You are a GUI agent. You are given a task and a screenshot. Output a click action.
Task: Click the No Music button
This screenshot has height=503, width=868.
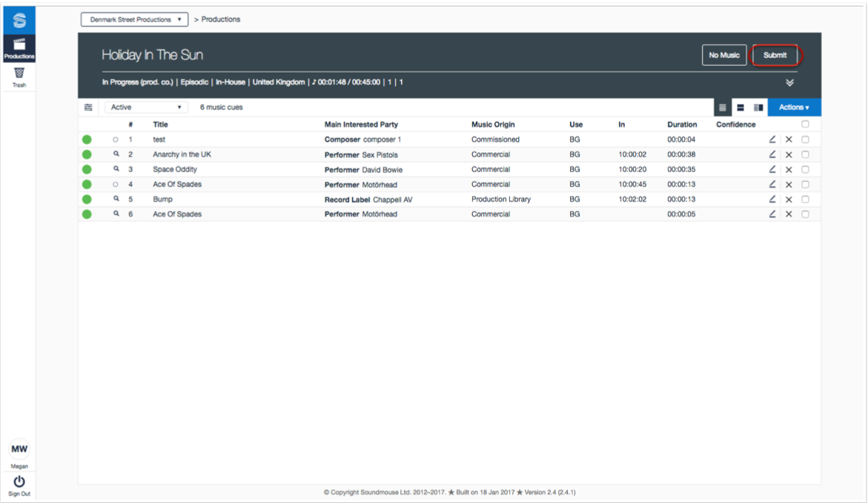pyautogui.click(x=724, y=56)
